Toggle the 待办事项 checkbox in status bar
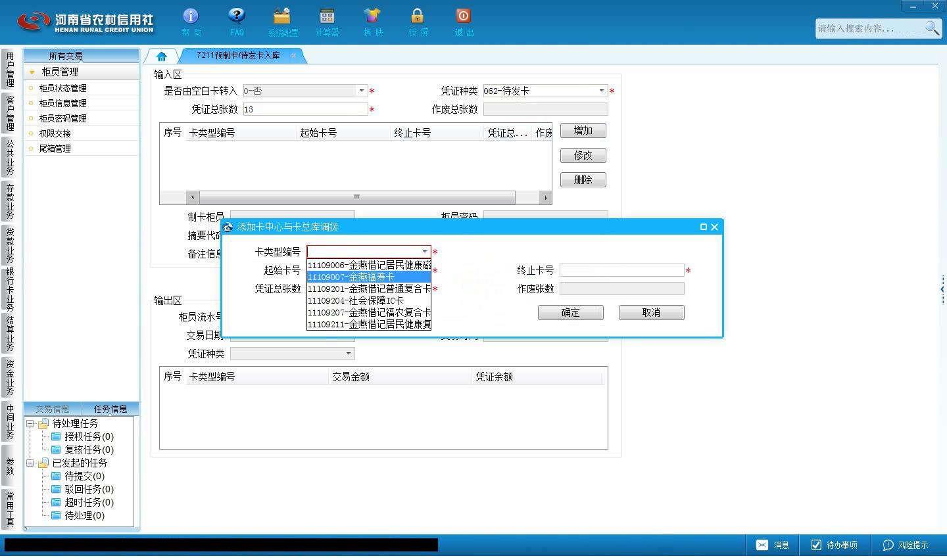The height and width of the screenshot is (560, 947). (816, 545)
